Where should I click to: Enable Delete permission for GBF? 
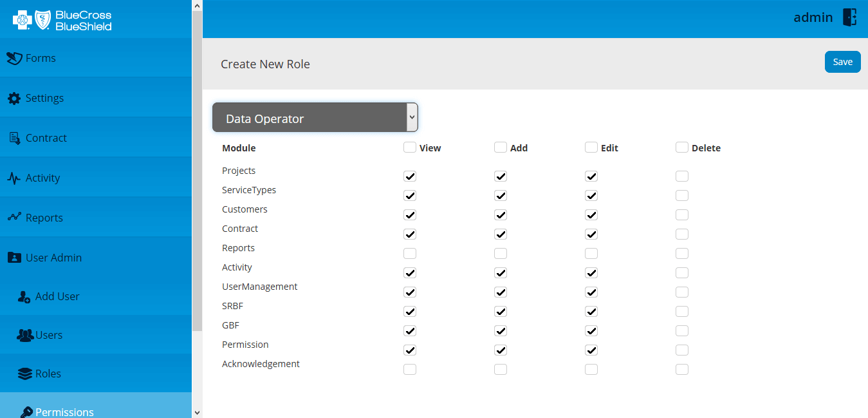click(682, 330)
